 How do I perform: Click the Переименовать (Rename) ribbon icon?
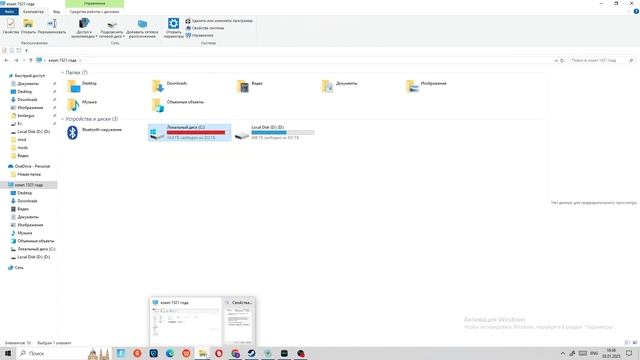click(52, 26)
